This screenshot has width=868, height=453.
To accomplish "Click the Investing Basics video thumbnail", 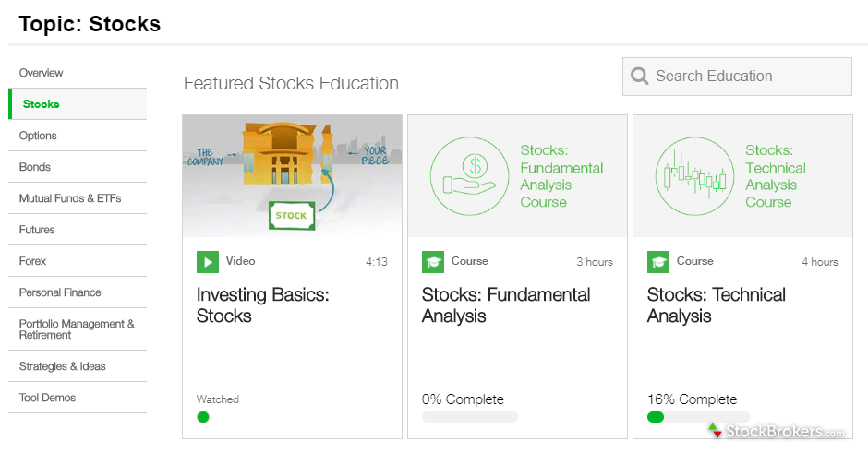I will [x=292, y=176].
